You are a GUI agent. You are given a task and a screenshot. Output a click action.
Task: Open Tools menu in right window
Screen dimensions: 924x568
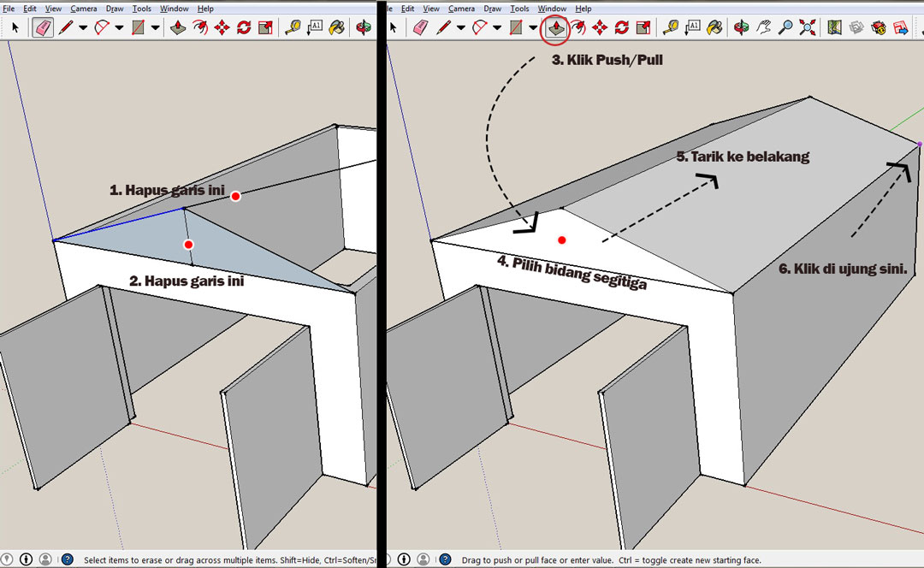pos(519,9)
